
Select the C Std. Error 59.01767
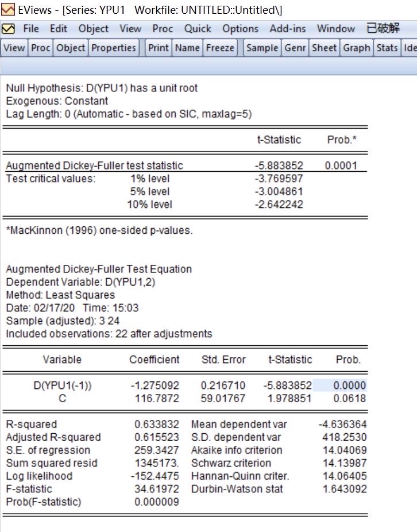[x=223, y=398]
